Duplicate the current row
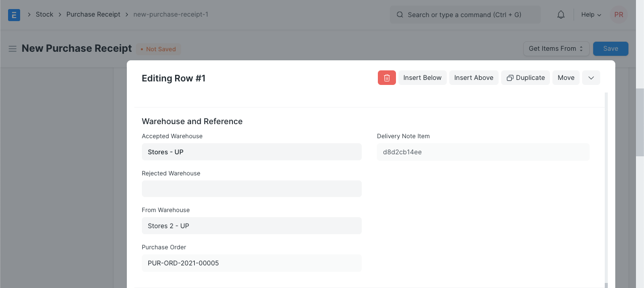 [x=525, y=78]
